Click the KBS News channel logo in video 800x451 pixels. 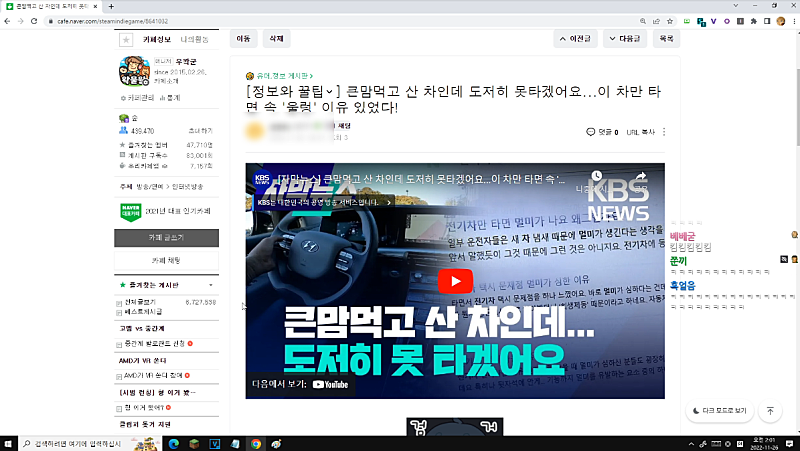(x=262, y=179)
